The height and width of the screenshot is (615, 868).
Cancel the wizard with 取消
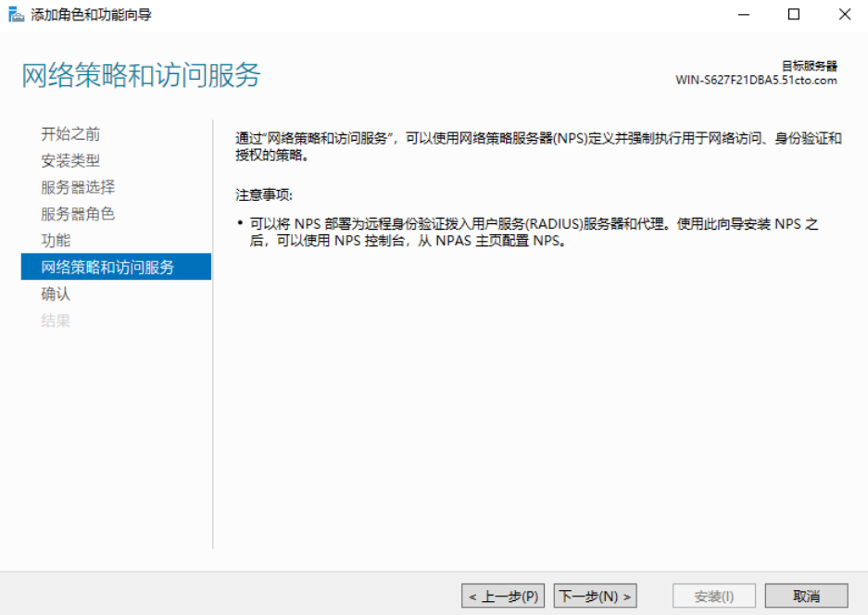click(807, 596)
